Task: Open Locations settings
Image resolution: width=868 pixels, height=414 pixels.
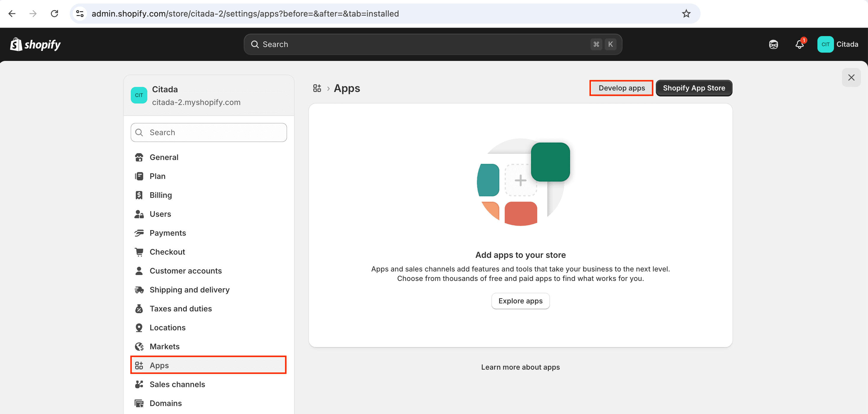Action: [209, 327]
